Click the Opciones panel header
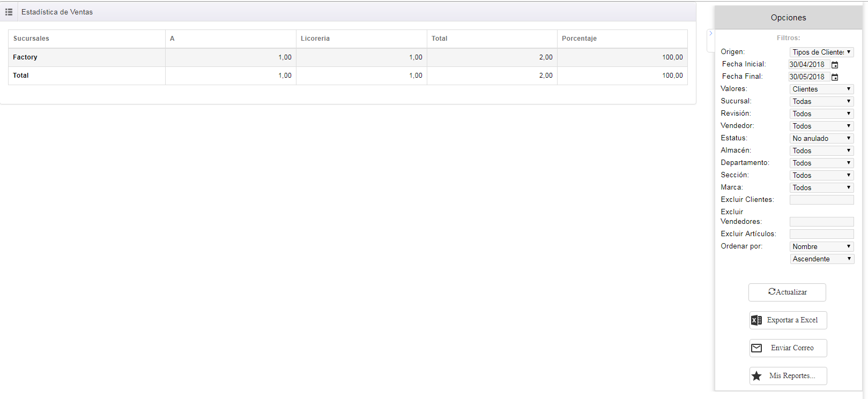This screenshot has height=399, width=868. coord(788,18)
